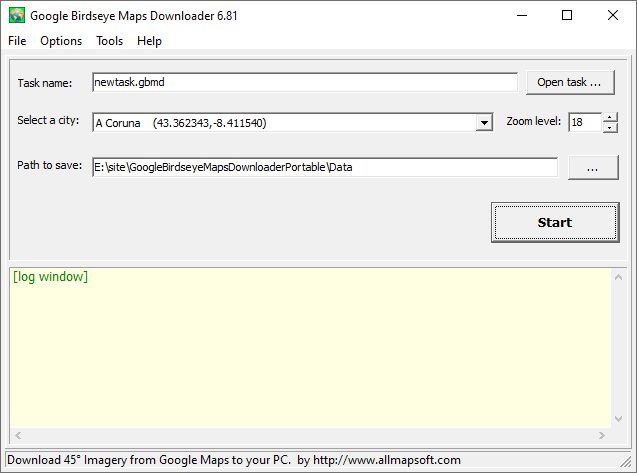Focus the Zoom level value field

(x=585, y=122)
